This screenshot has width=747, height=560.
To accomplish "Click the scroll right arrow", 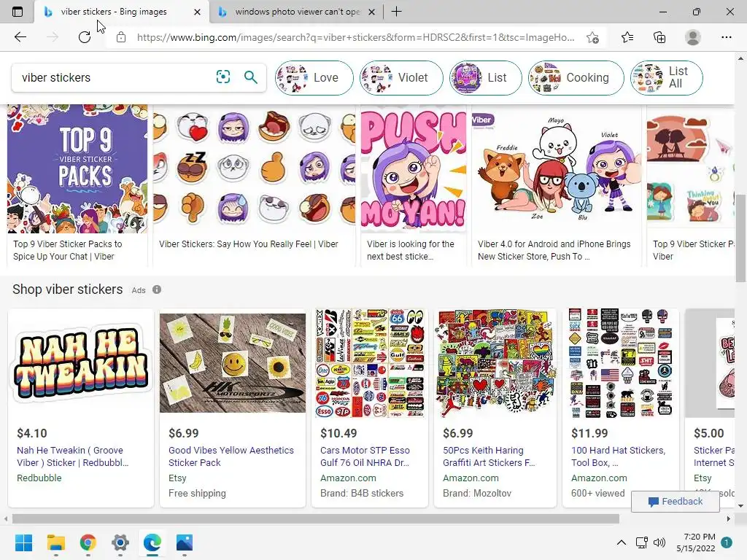I will 729,518.
